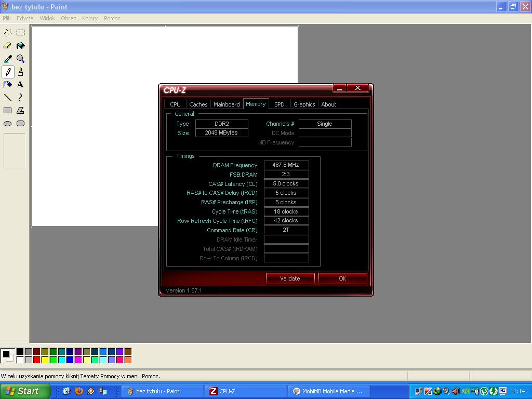Select the rectangular Select tool in Paint

(21, 33)
